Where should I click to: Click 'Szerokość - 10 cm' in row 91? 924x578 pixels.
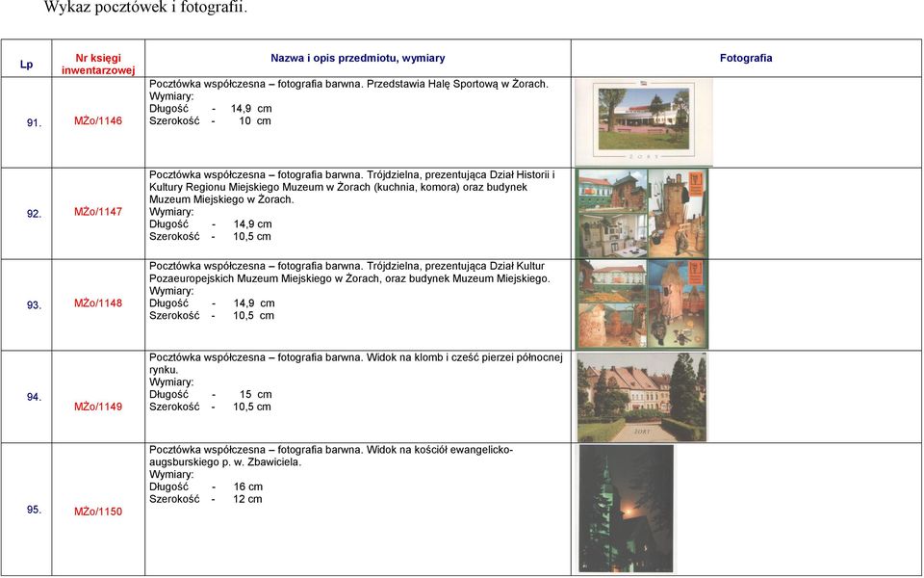click(210, 121)
